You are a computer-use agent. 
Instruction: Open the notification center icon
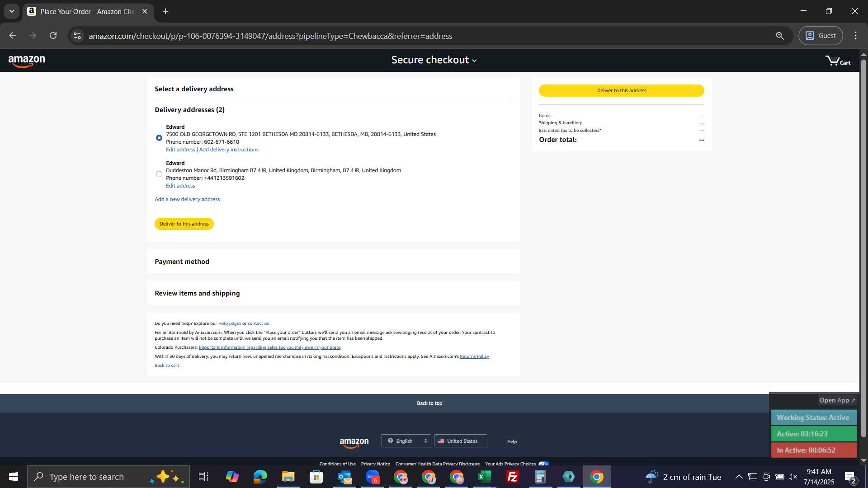(x=850, y=477)
